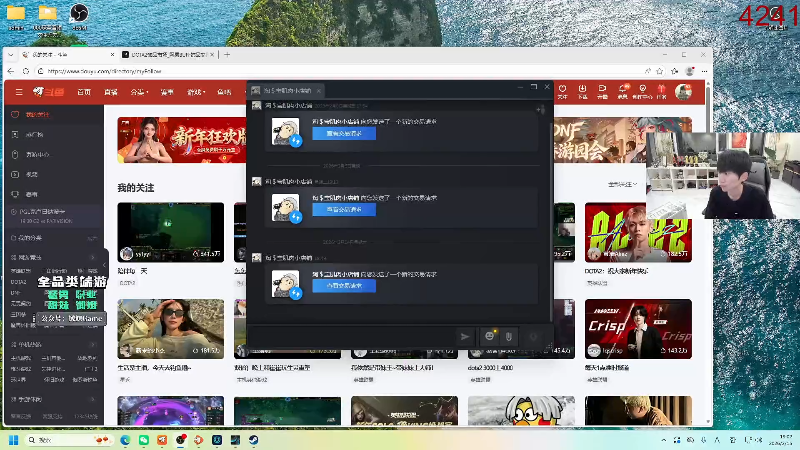The height and width of the screenshot is (450, 800).
Task: Open 赛事 in Douyu navigation
Action: tap(167, 92)
